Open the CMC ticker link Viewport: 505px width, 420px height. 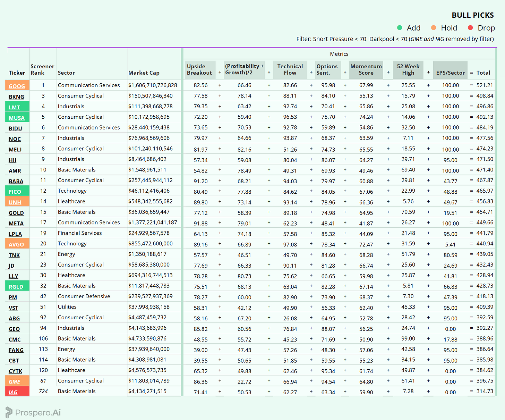15,339
